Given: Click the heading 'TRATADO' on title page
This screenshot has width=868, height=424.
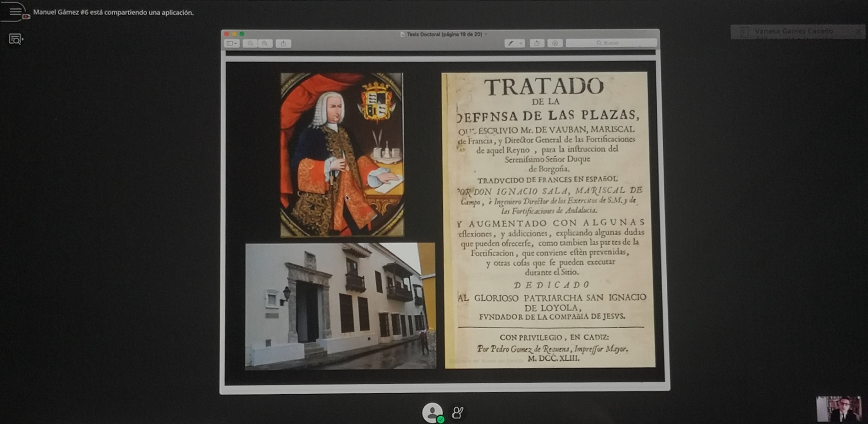Looking at the screenshot, I should coord(544,87).
